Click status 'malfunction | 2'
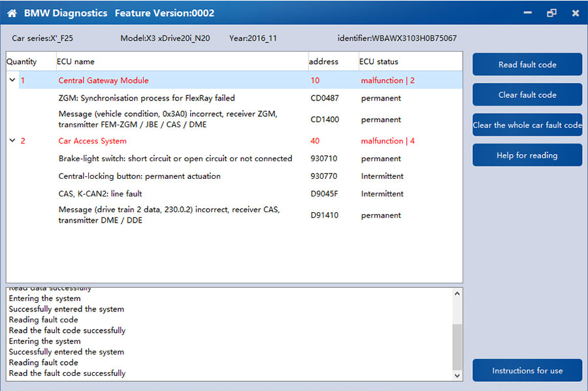Screen dimensions: 588x391 tap(387, 80)
